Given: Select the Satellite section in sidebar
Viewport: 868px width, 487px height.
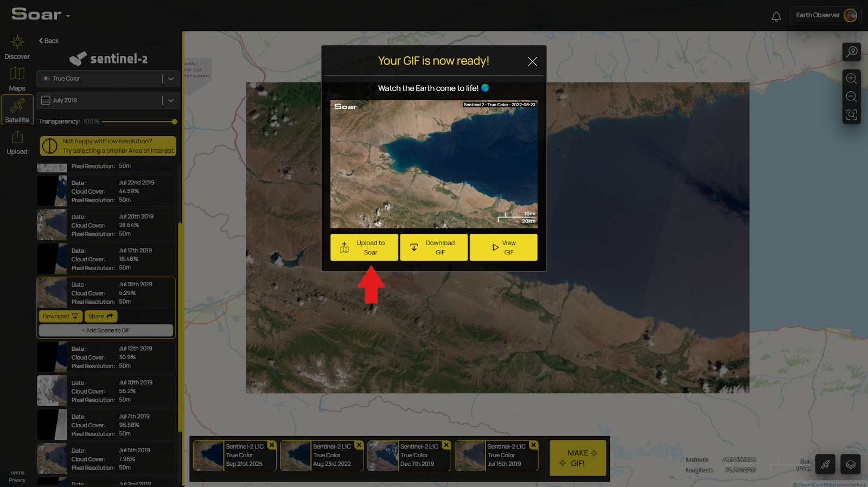Looking at the screenshot, I should tap(17, 110).
